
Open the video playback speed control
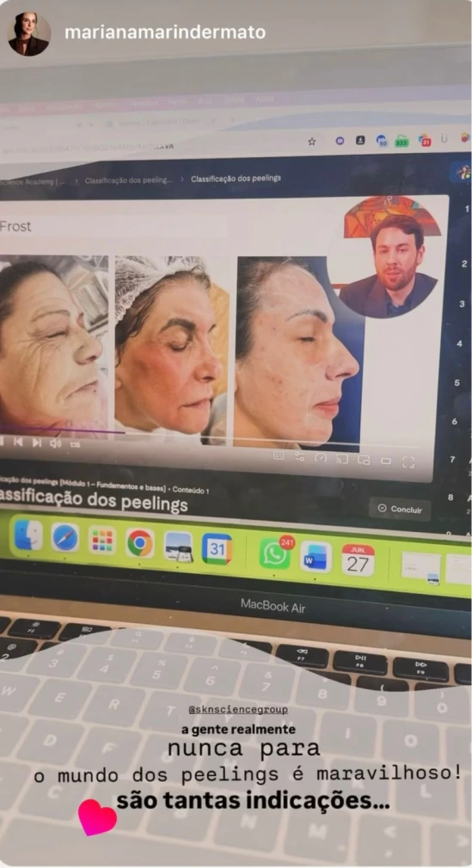click(x=321, y=458)
